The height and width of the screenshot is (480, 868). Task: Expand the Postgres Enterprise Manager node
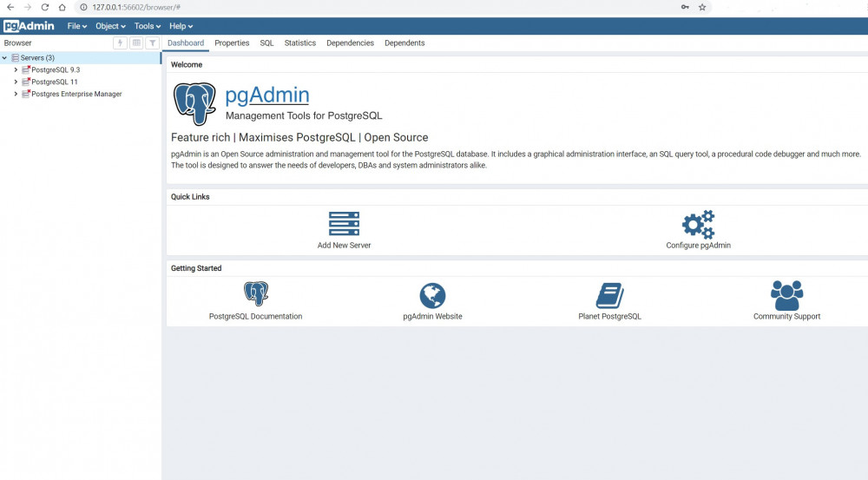pos(16,94)
